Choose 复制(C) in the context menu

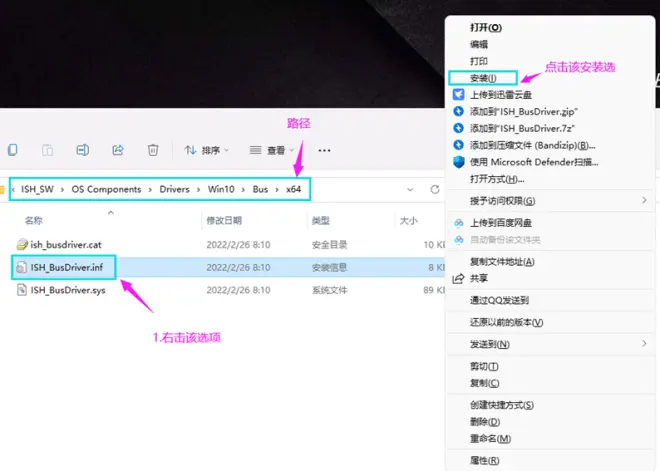point(484,383)
